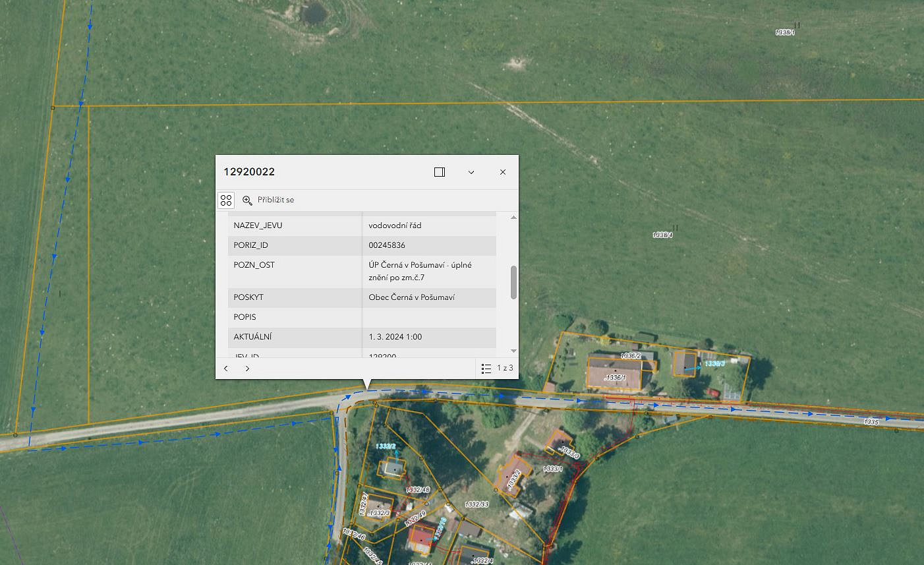Click the four-circles select feature icon
Viewport: 924px width, 565px height.
[226, 200]
